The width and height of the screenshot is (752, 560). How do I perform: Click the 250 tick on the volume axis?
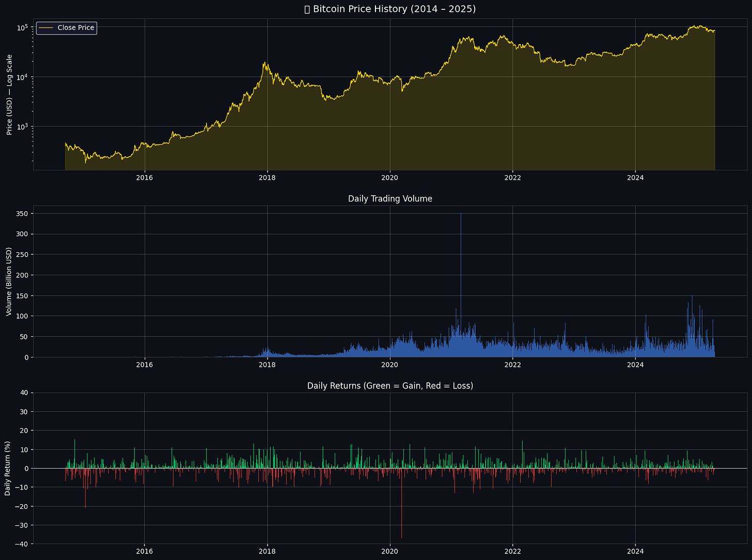tap(21, 254)
